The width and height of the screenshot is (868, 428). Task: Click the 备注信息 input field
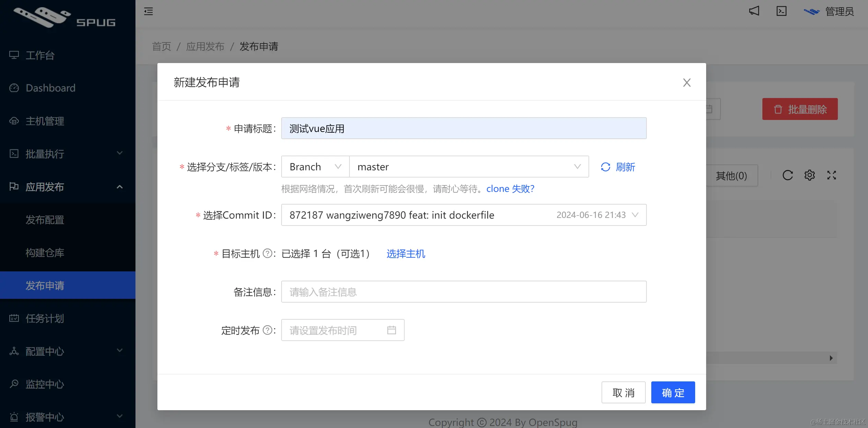click(x=463, y=292)
